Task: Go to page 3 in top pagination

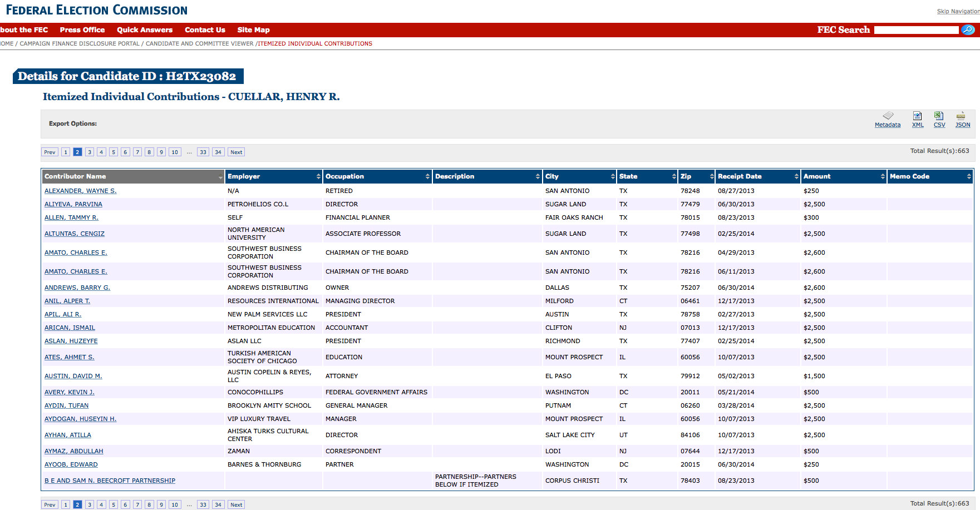Action: tap(90, 152)
